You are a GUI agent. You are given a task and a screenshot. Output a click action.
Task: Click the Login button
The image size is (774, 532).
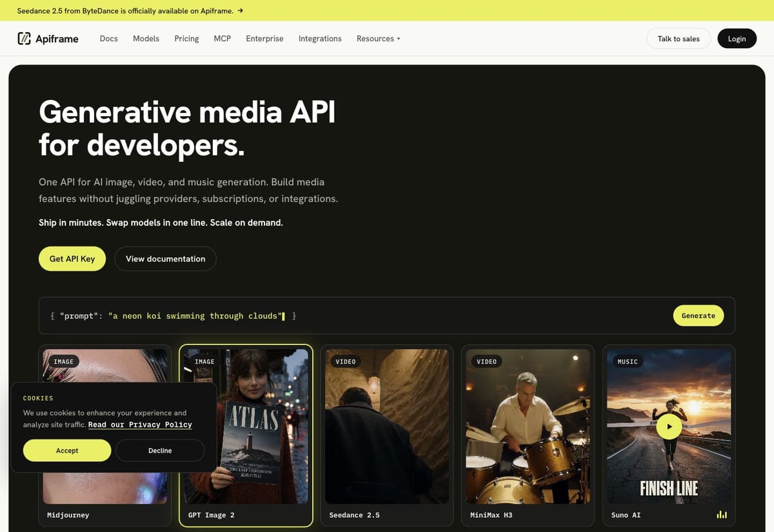737,39
